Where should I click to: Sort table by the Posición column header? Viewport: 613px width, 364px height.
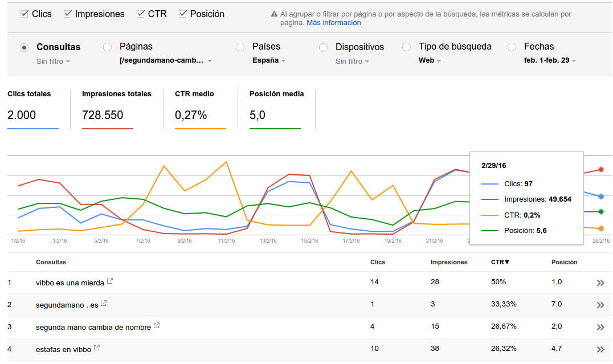tap(564, 262)
